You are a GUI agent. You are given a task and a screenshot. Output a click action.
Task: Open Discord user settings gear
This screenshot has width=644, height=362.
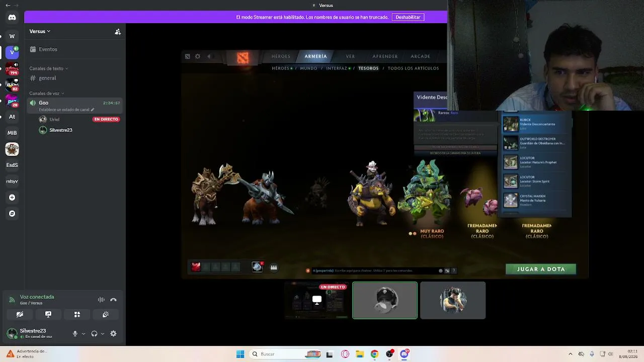click(x=113, y=333)
